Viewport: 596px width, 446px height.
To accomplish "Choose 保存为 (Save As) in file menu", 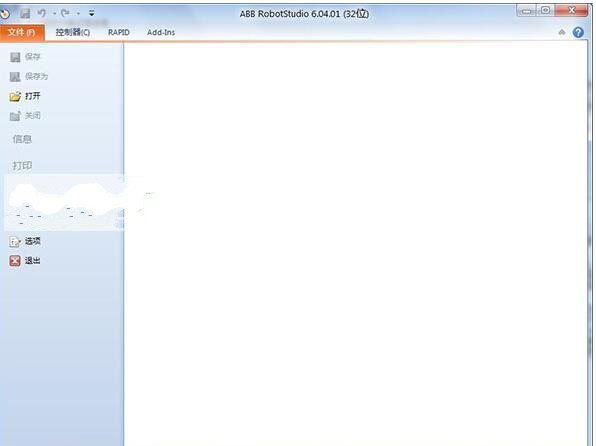I will pyautogui.click(x=29, y=76).
